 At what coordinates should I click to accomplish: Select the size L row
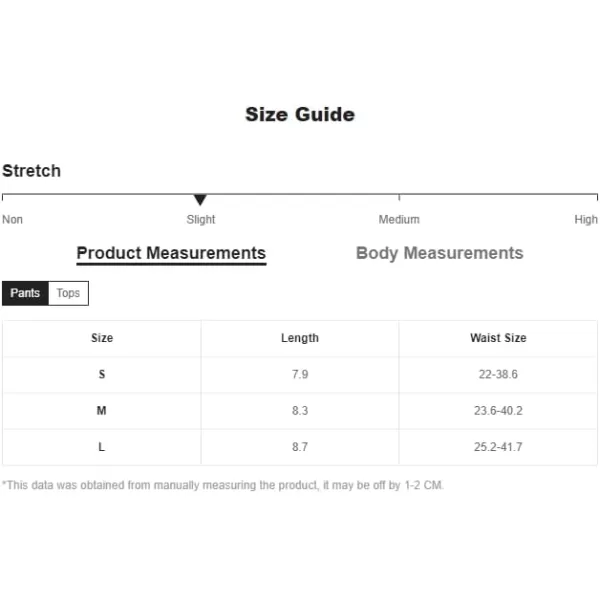[300, 447]
